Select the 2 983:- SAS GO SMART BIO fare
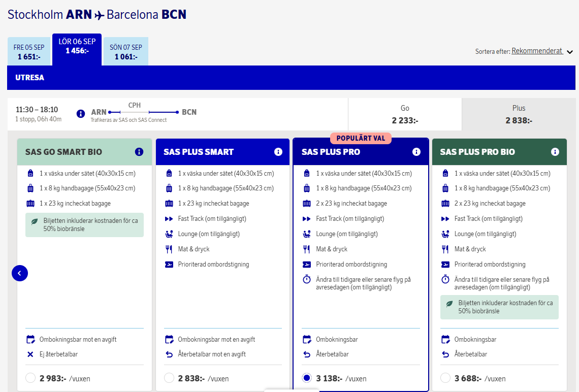Screen dimensions: 579x392 pos(30,378)
